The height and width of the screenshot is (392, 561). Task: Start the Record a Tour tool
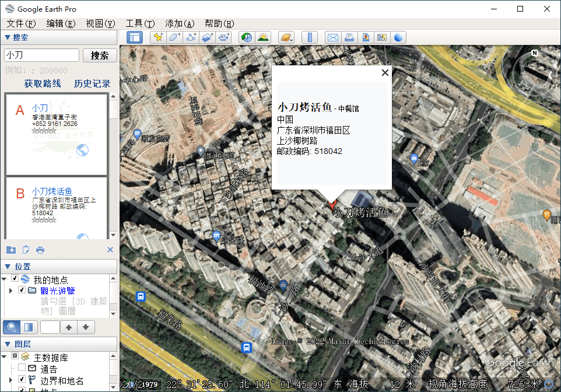(x=224, y=37)
